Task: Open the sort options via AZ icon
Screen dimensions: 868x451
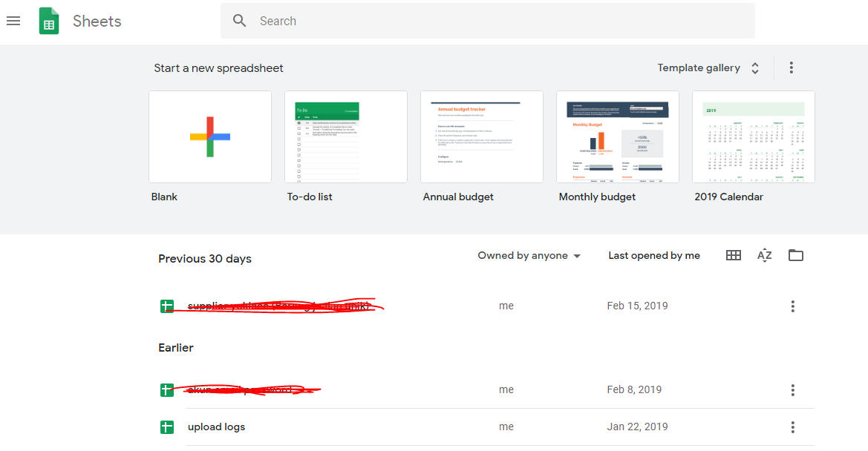Action: [764, 255]
